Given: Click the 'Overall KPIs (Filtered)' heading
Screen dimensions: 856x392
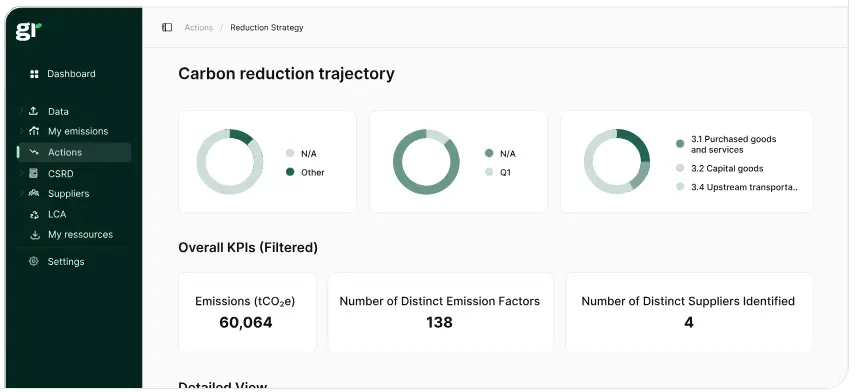Looking at the screenshot, I should click(248, 247).
